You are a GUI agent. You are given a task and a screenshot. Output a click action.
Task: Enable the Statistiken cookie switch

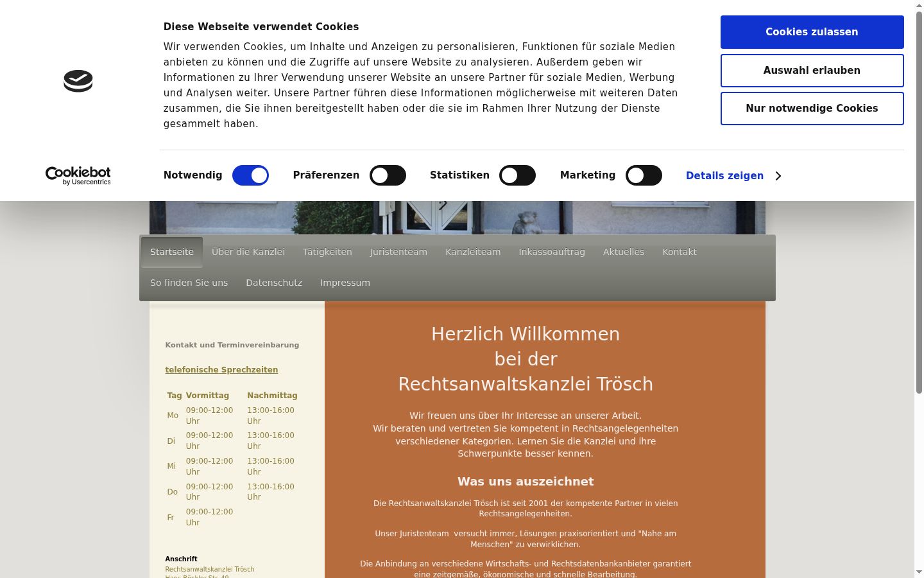pyautogui.click(x=517, y=175)
